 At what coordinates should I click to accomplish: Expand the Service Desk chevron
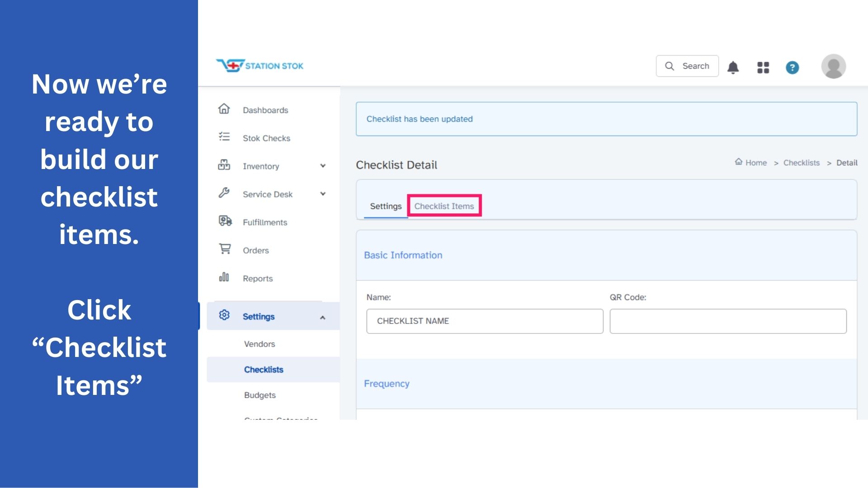point(323,194)
